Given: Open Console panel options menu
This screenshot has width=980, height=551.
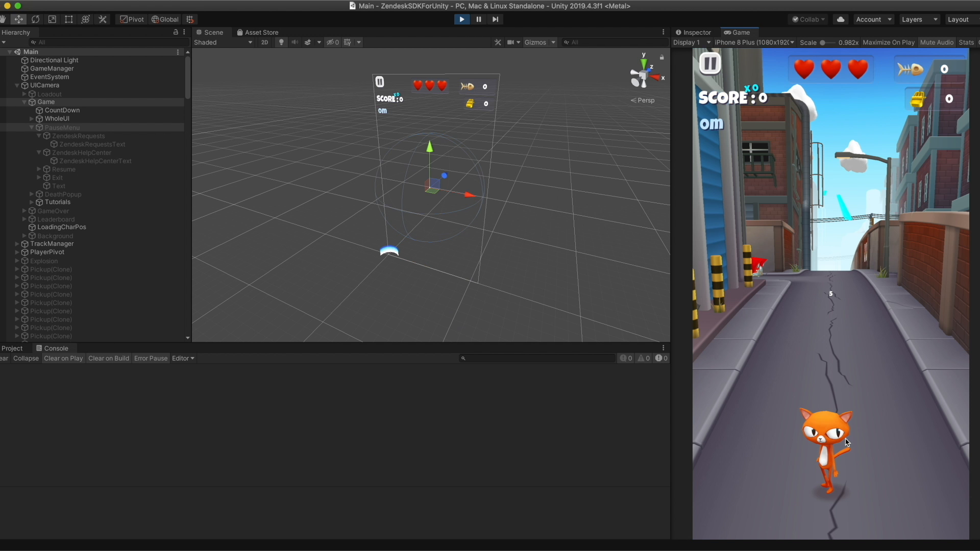Looking at the screenshot, I should [664, 348].
